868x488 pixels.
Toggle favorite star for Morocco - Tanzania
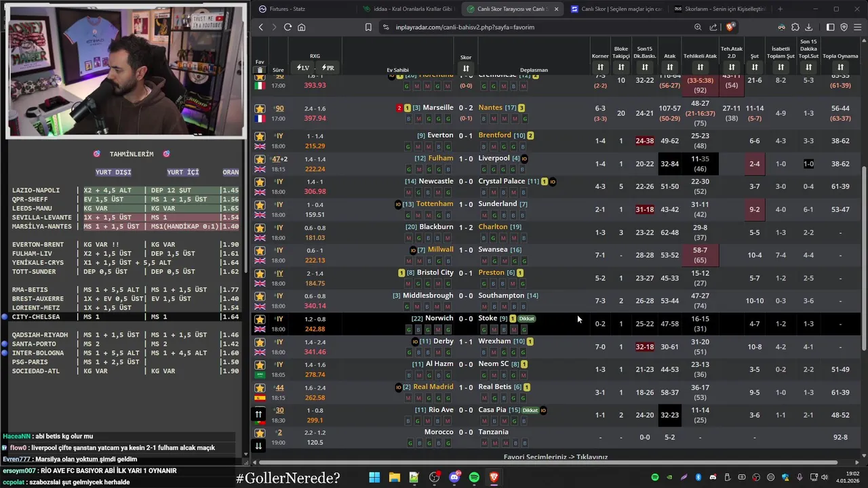tap(260, 433)
